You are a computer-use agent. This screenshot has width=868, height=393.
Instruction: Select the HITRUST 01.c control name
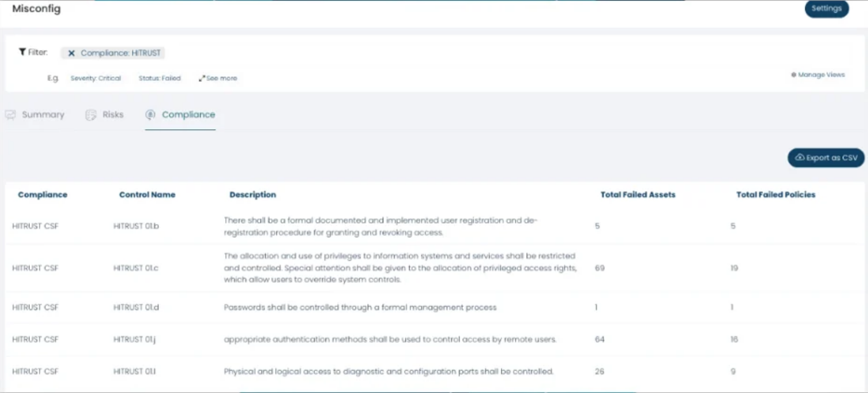click(x=135, y=268)
